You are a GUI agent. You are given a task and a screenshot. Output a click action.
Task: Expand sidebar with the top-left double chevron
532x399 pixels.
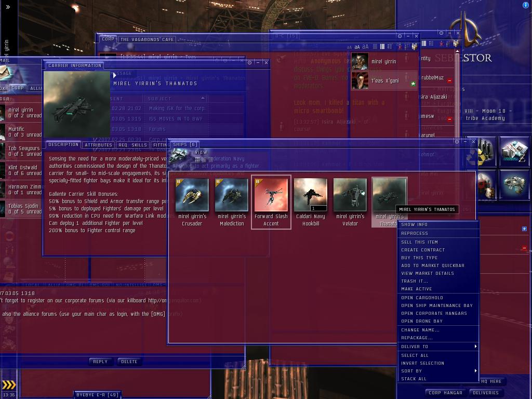[x=8, y=7]
